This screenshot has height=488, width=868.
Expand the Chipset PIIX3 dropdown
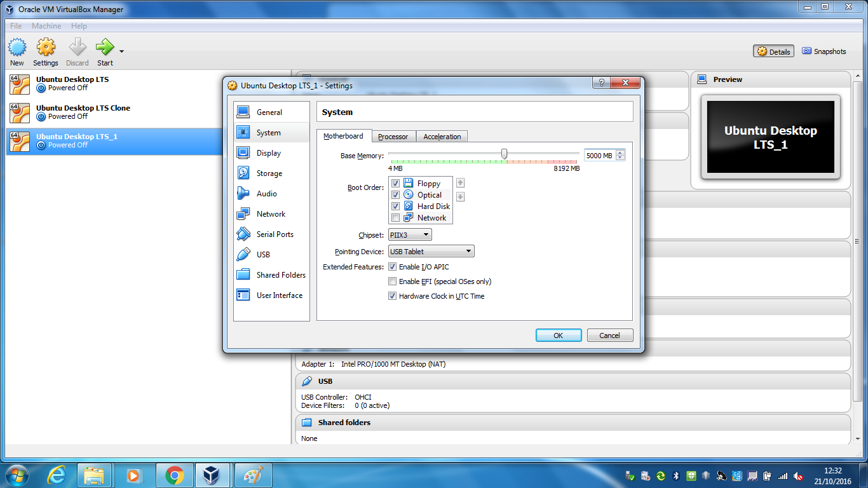click(410, 235)
